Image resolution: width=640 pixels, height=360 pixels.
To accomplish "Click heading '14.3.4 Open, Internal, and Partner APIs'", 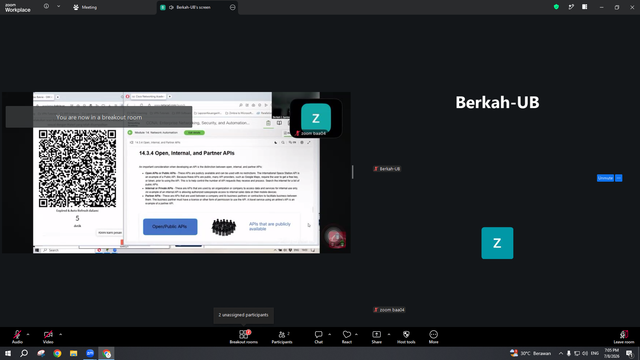I will [x=187, y=153].
